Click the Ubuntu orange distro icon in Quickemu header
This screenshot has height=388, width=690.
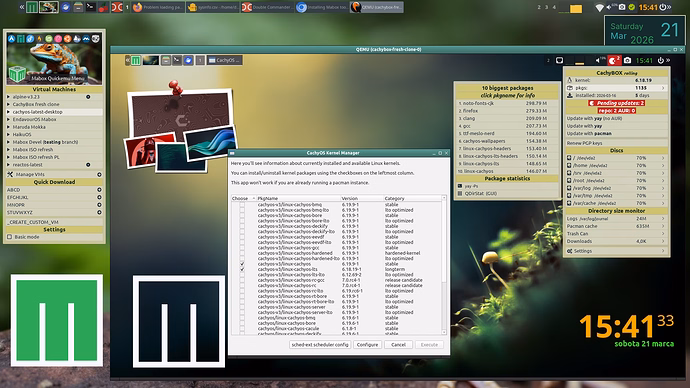click(67, 39)
